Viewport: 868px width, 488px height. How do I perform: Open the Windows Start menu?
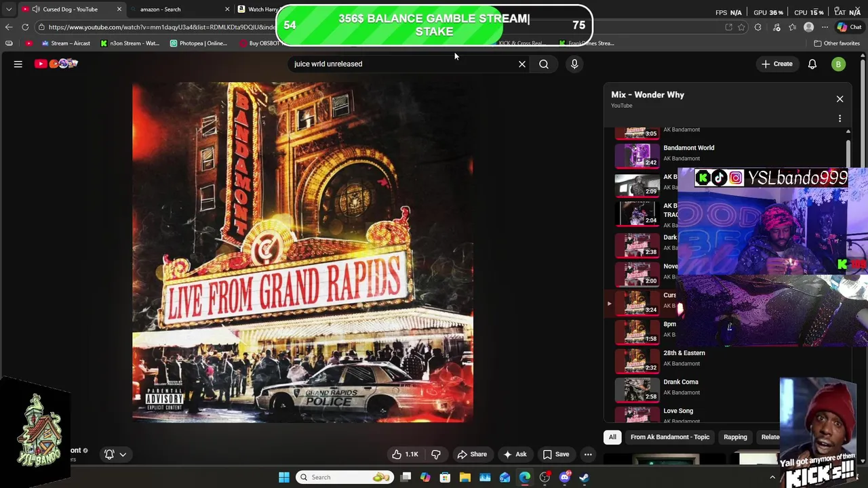[284, 477]
